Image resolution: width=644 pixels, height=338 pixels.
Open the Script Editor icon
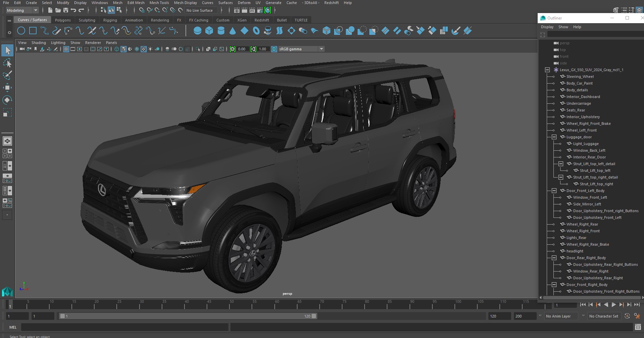pos(638,327)
